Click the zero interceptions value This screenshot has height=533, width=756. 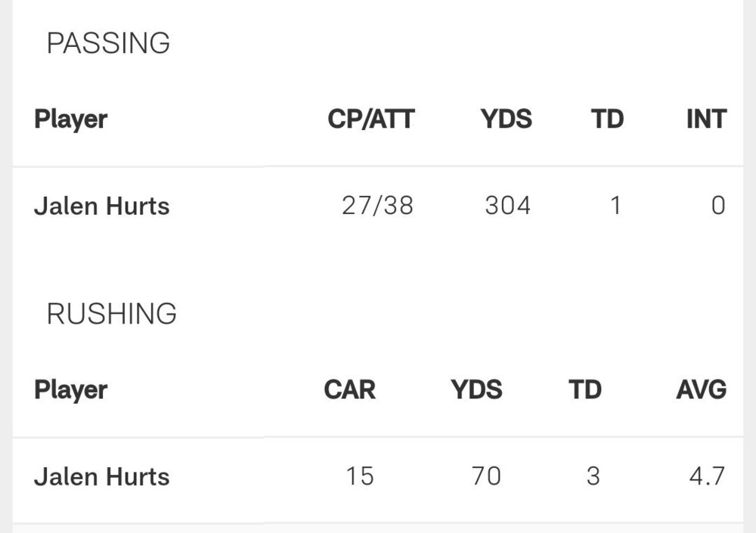(717, 206)
